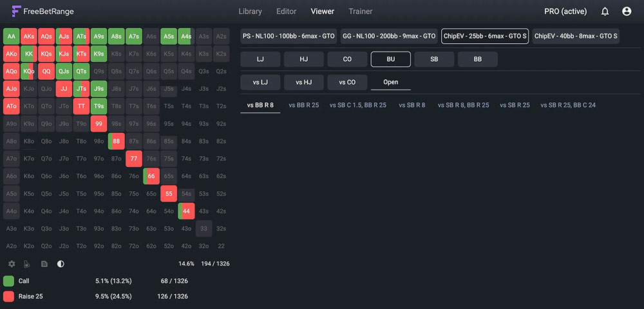
Task: Click the KK hand cell
Action: click(x=29, y=54)
